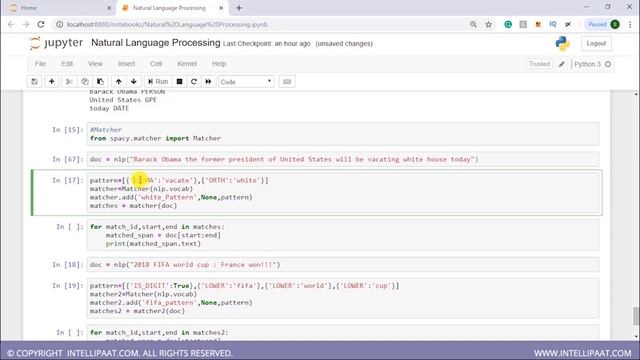Click the Trusted notebook indicator

[x=539, y=64]
